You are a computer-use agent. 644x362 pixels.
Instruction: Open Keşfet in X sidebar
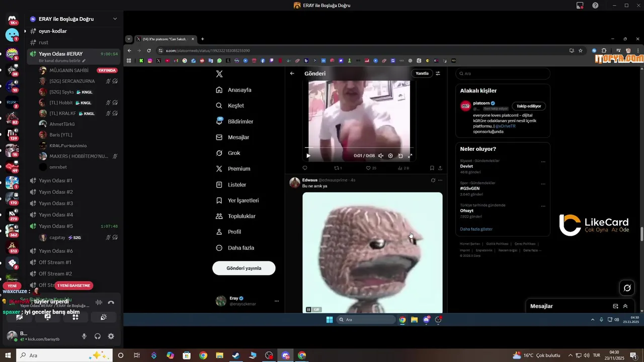pos(230,106)
